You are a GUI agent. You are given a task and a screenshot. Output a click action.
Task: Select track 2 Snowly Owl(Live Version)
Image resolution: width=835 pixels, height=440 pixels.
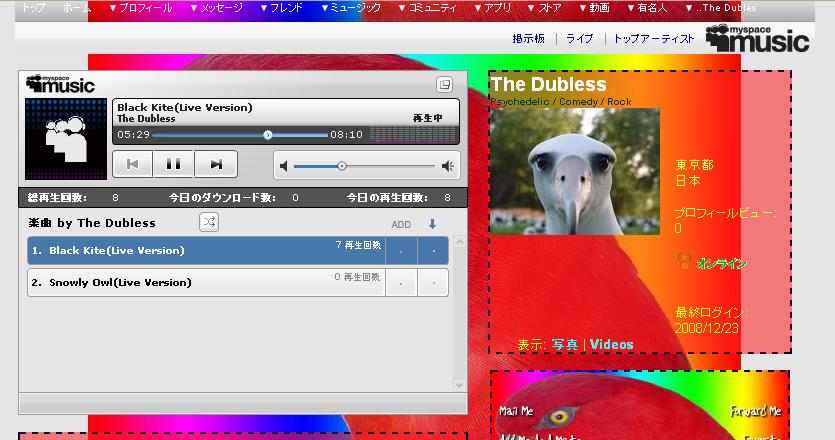(206, 282)
